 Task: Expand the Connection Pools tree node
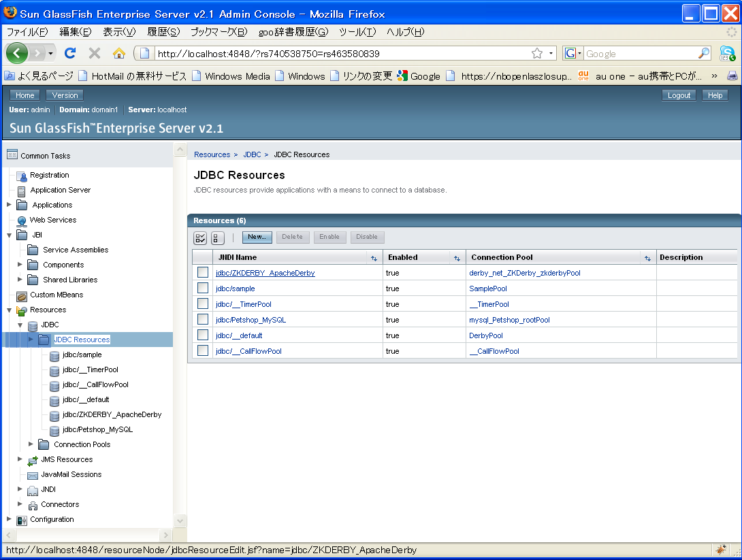[31, 444]
